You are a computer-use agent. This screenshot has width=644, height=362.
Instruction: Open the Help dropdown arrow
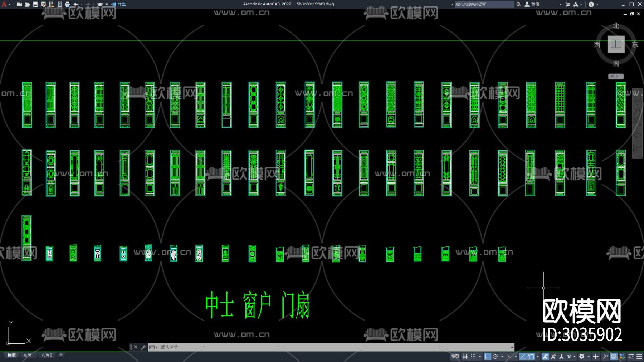(x=597, y=4)
